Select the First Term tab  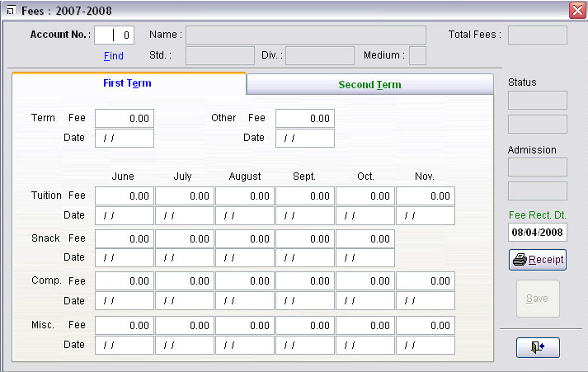128,83
